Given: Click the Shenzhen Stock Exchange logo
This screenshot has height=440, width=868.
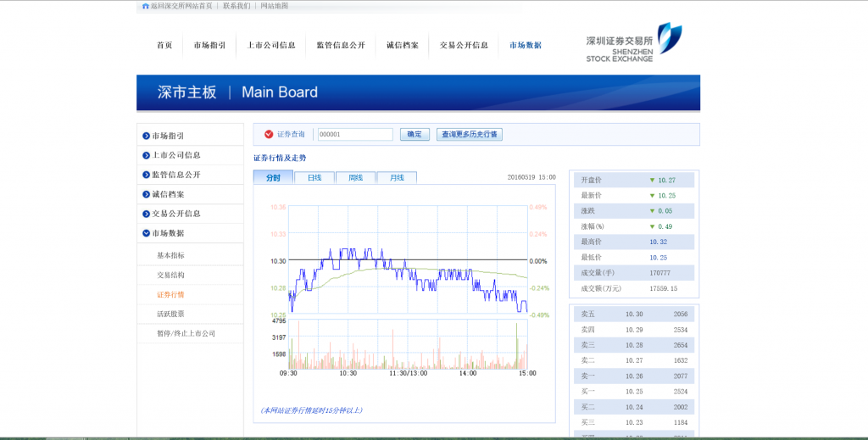Looking at the screenshot, I should [634, 42].
